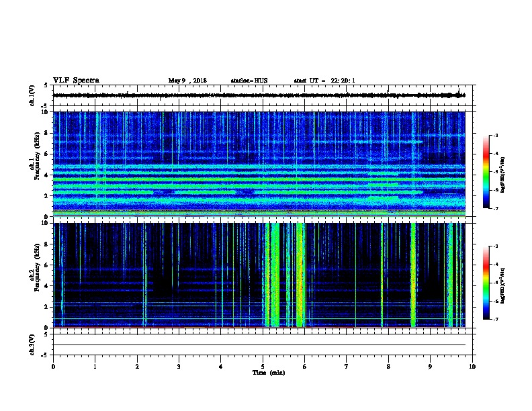Viewport: 532px width, 411px height.
Task: Click the "4" kHz tick on ch.2 frequency axis
Action: point(47,286)
